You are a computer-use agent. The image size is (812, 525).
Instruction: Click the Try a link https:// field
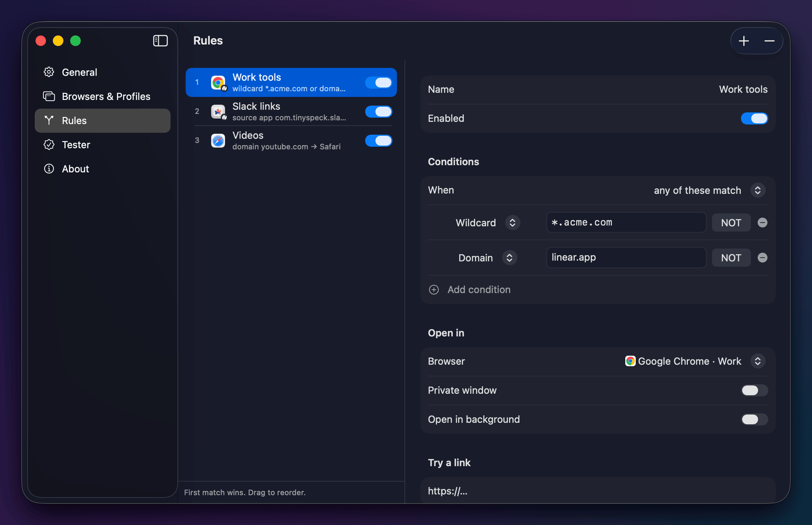pos(598,491)
